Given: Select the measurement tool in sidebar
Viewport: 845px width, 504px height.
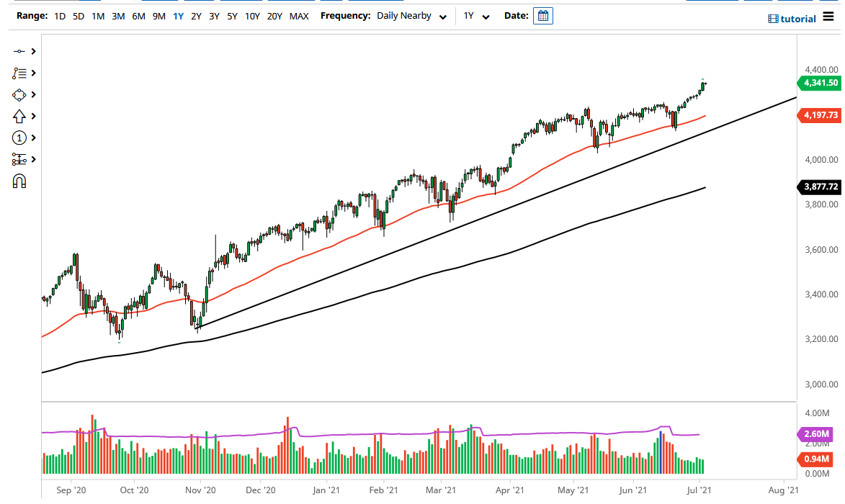Looking at the screenshot, I should click(20, 159).
